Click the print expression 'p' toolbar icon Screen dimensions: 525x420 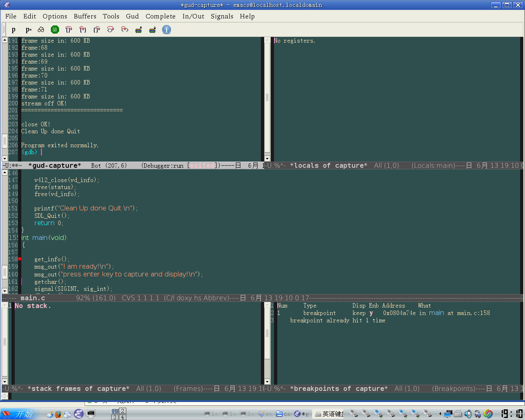[x=14, y=30]
